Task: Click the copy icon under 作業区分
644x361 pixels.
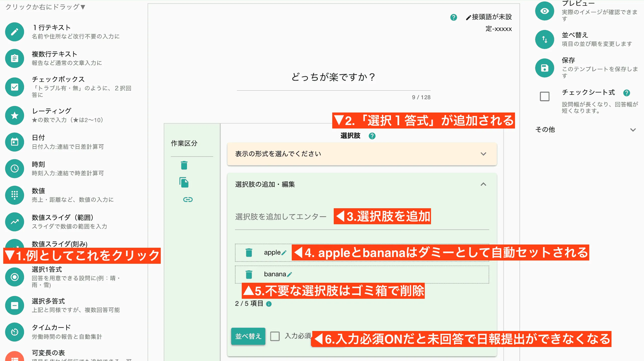Action: point(184,182)
